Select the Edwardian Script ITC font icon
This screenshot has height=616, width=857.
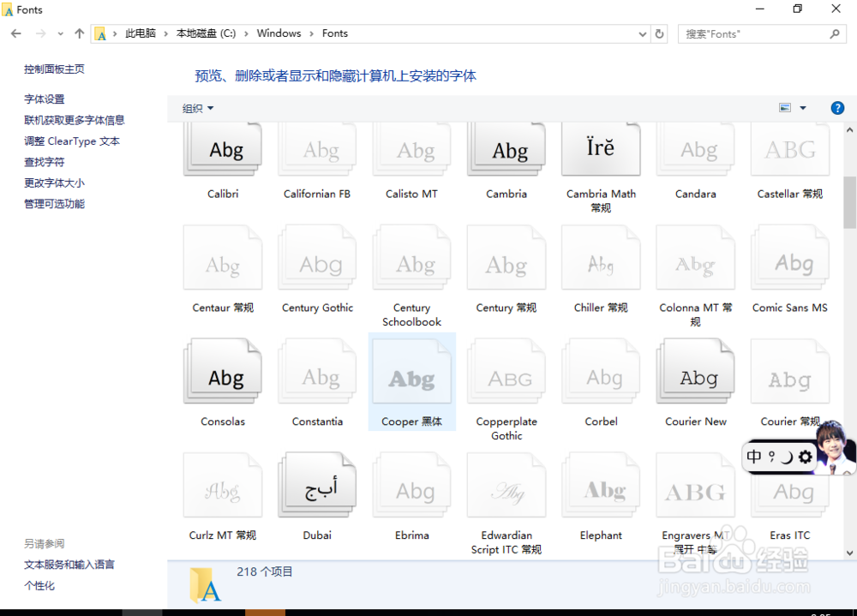pos(506,485)
